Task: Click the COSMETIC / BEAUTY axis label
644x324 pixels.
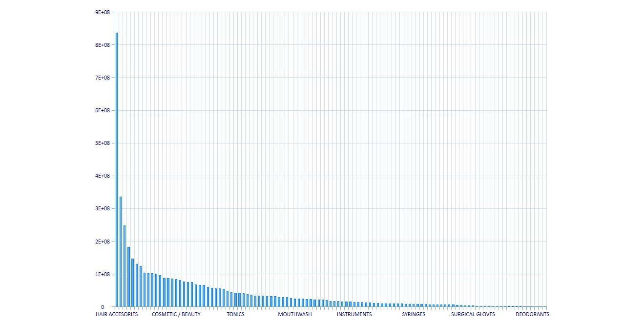Action: (x=176, y=314)
